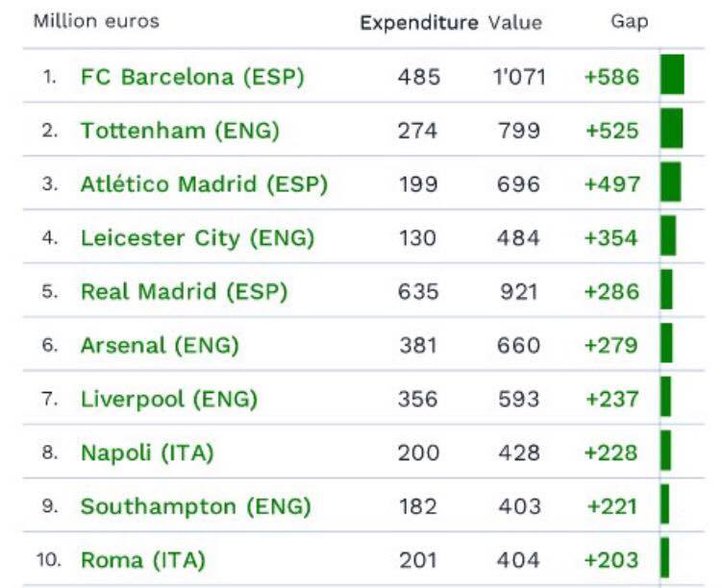Open the Arsenal (ENG) club link
The width and height of the screenshot is (721, 588).
(160, 344)
